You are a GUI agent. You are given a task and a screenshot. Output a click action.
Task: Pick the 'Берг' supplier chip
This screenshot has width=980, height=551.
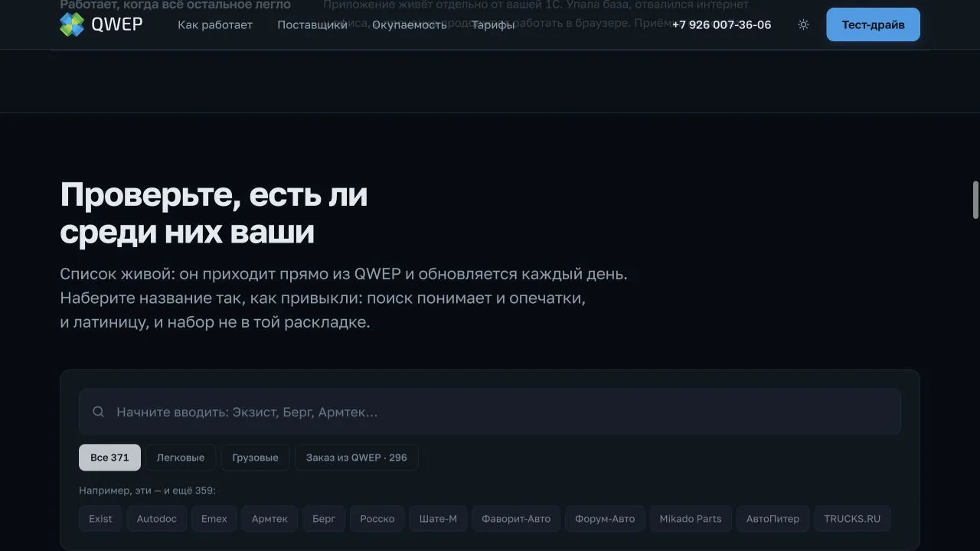[324, 519]
